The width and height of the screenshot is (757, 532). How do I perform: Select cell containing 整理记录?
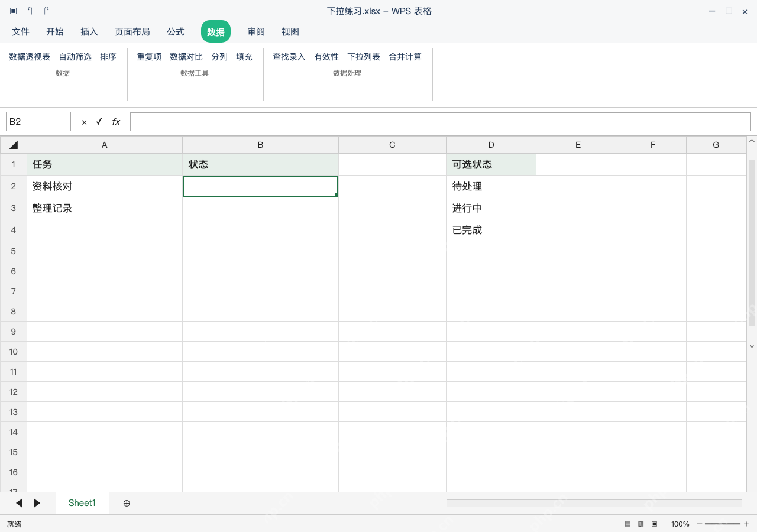tap(105, 208)
